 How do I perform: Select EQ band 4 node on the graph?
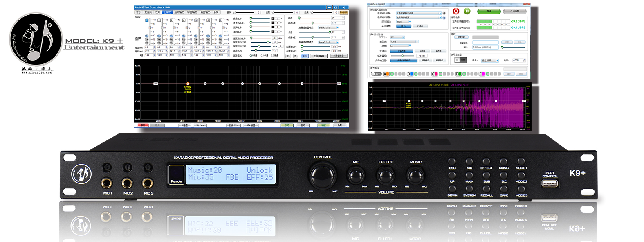pos(242,84)
